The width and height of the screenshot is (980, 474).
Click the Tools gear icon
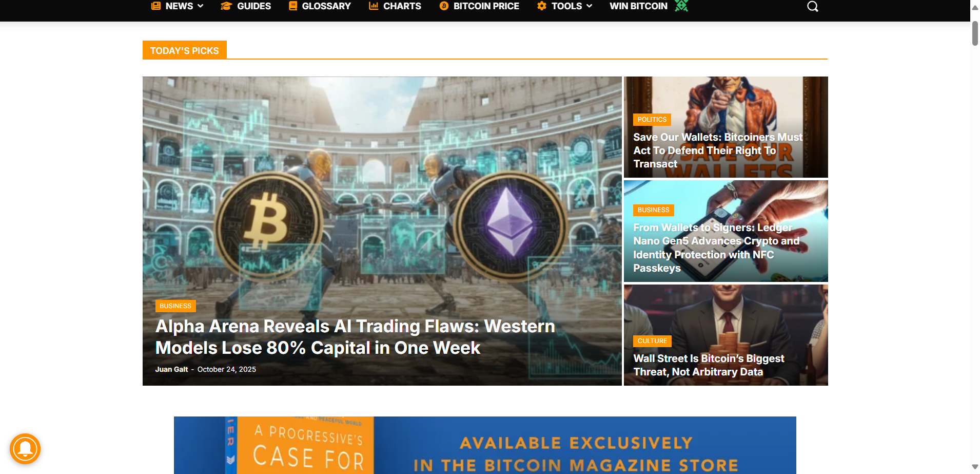tap(542, 6)
